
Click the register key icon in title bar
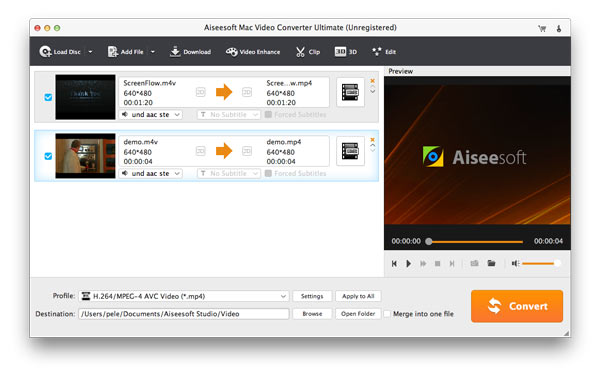point(559,28)
